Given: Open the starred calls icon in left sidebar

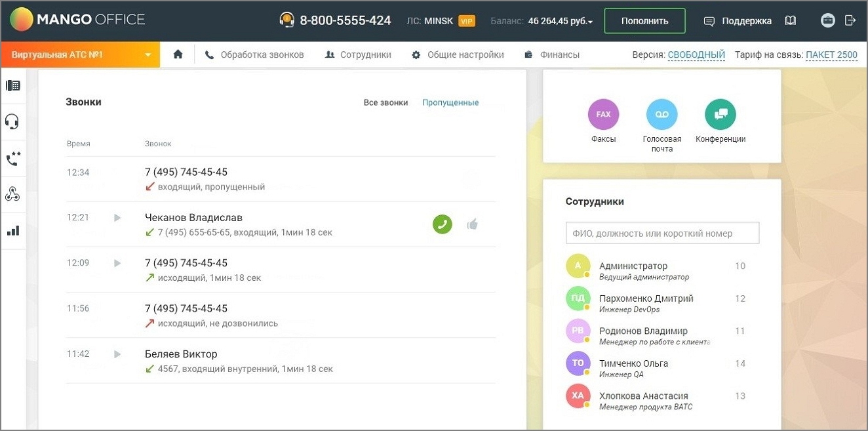Looking at the screenshot, I should 12,158.
